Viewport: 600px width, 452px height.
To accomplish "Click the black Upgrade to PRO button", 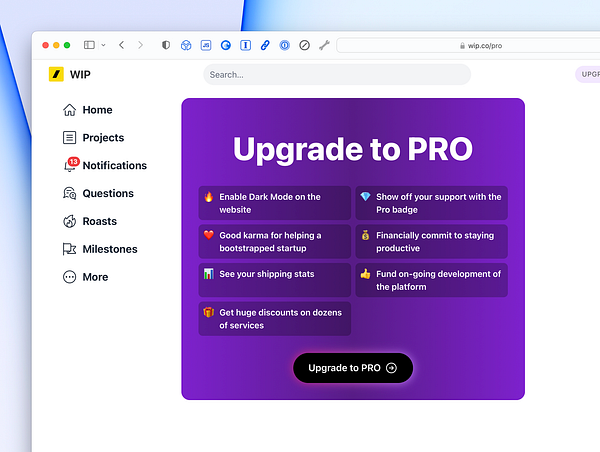I will (x=353, y=368).
